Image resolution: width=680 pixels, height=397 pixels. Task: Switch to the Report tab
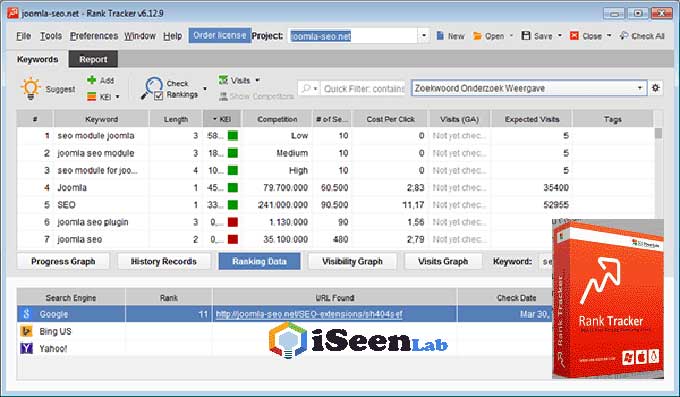point(93,59)
